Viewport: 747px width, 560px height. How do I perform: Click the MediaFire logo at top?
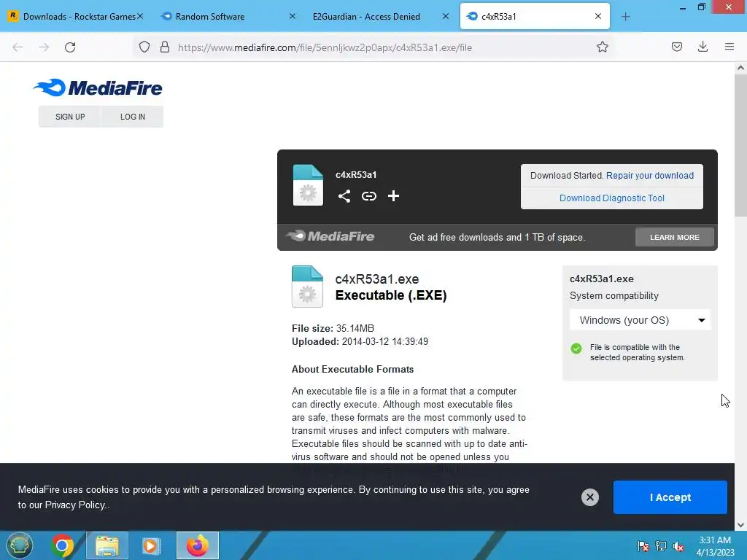click(x=98, y=87)
